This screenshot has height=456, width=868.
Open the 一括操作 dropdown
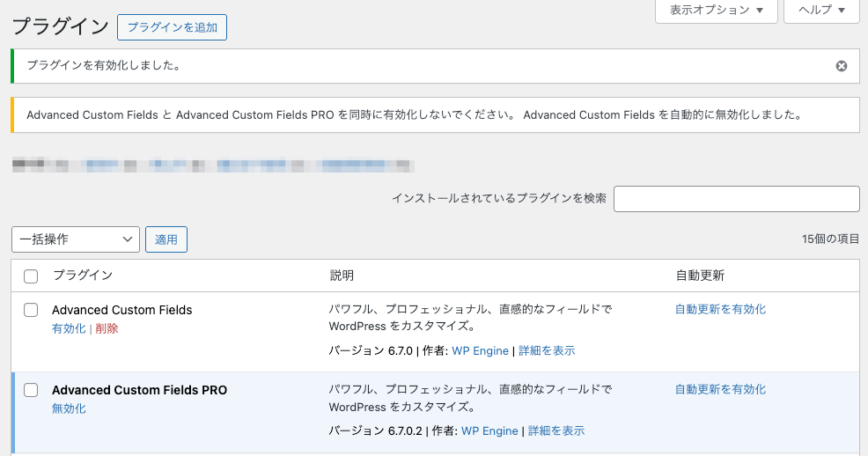click(x=76, y=239)
